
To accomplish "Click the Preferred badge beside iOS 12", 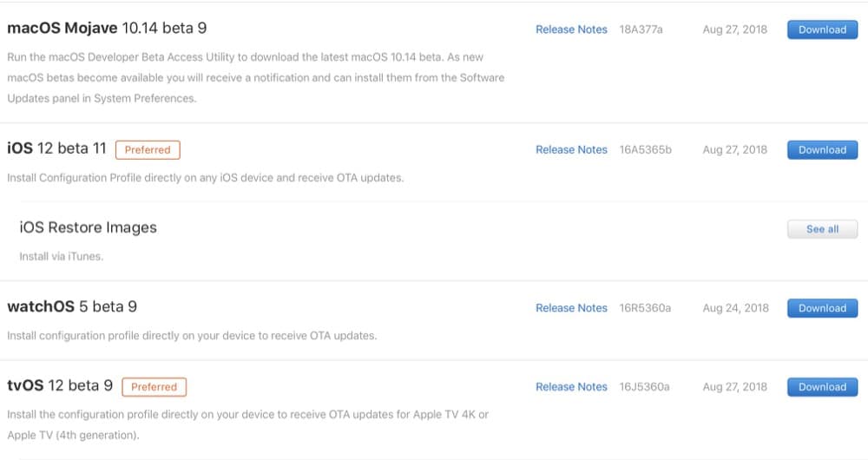I will pos(148,150).
